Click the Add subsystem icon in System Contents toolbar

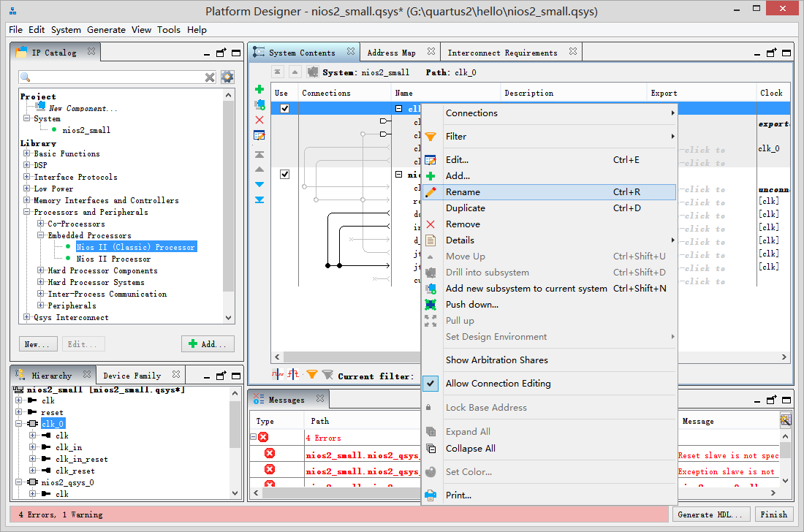click(x=259, y=104)
